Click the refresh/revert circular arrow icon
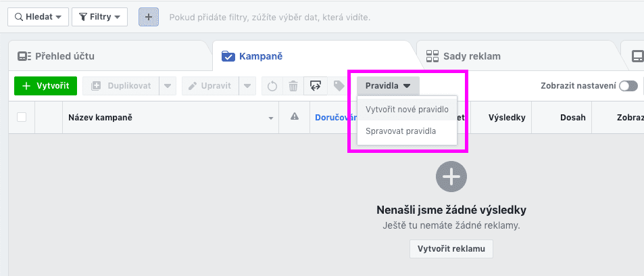 click(272, 86)
